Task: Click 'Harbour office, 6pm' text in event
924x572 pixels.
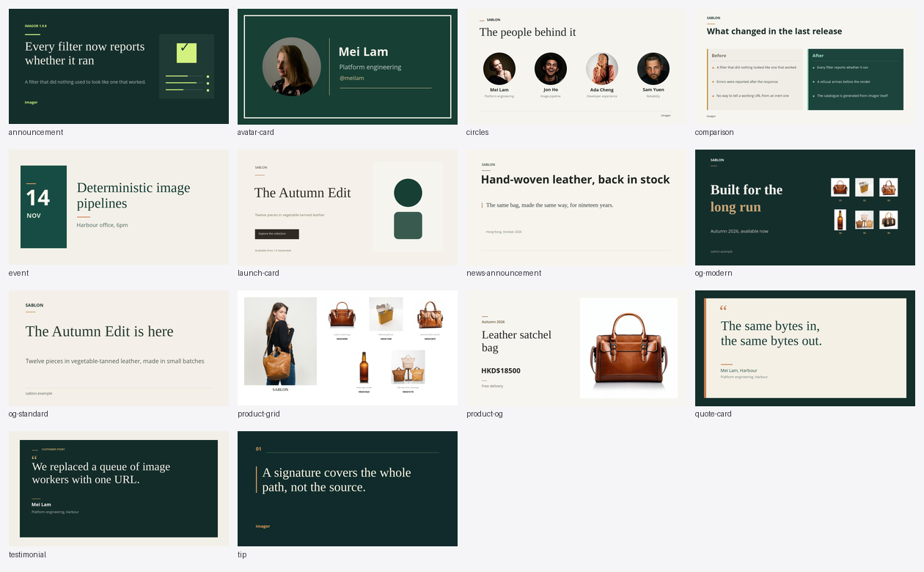Action: click(102, 225)
